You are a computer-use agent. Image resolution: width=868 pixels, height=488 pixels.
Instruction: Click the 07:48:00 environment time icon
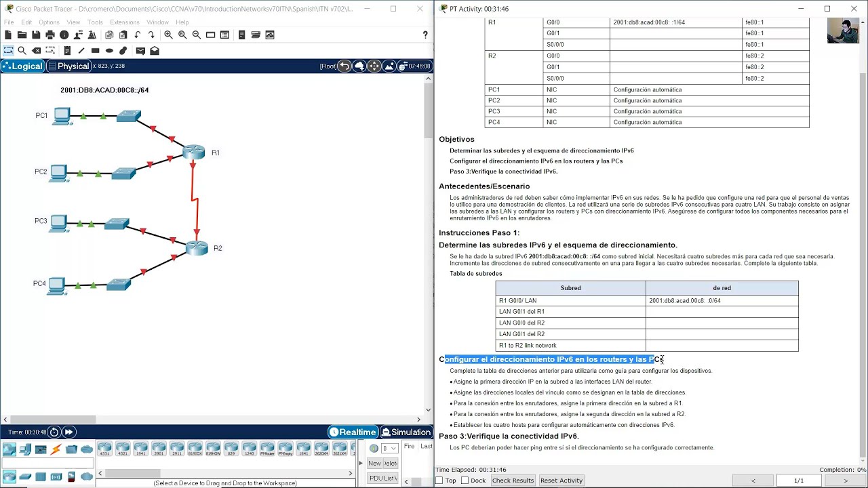tap(416, 66)
